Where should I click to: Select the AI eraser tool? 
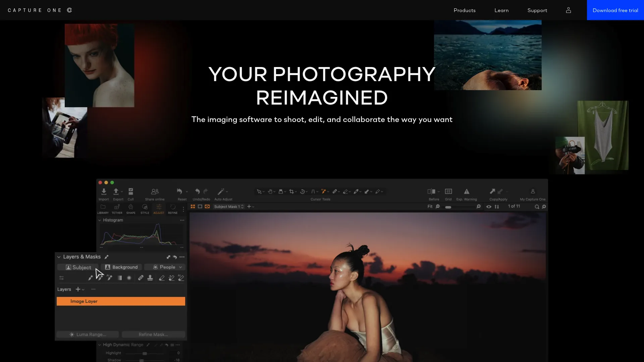(x=181, y=278)
